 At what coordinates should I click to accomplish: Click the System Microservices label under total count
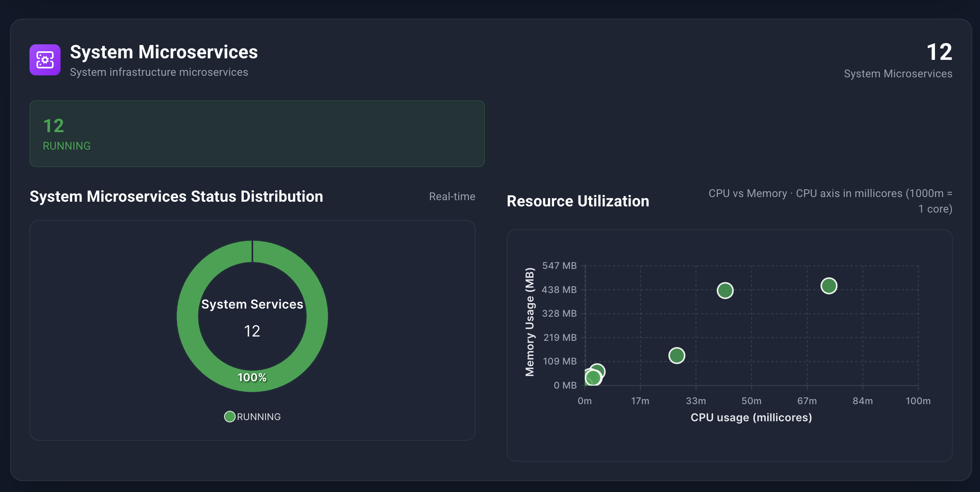898,73
